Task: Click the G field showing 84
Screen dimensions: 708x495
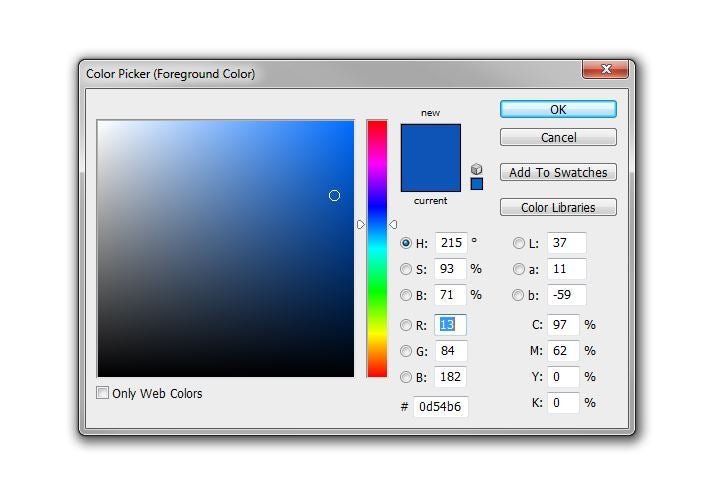Action: pos(451,351)
